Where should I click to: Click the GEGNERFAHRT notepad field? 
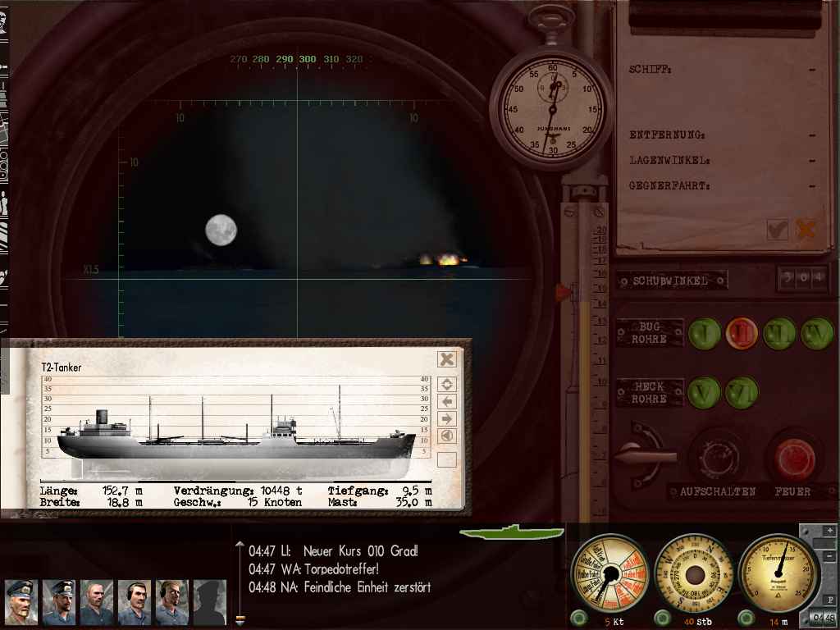[723, 186]
